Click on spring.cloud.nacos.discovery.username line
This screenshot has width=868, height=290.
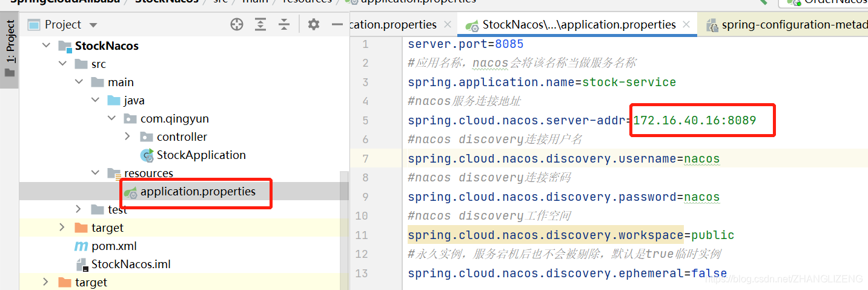(564, 159)
